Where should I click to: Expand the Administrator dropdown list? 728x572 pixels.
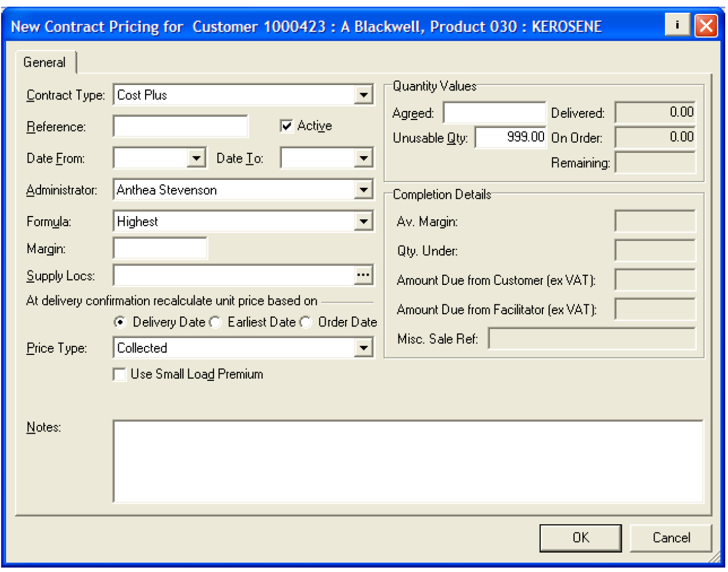(x=363, y=190)
